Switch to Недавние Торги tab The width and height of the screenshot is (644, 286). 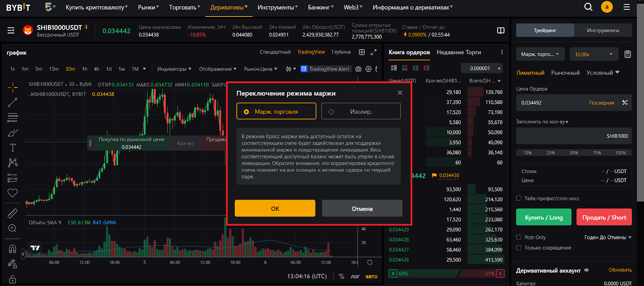[459, 52]
